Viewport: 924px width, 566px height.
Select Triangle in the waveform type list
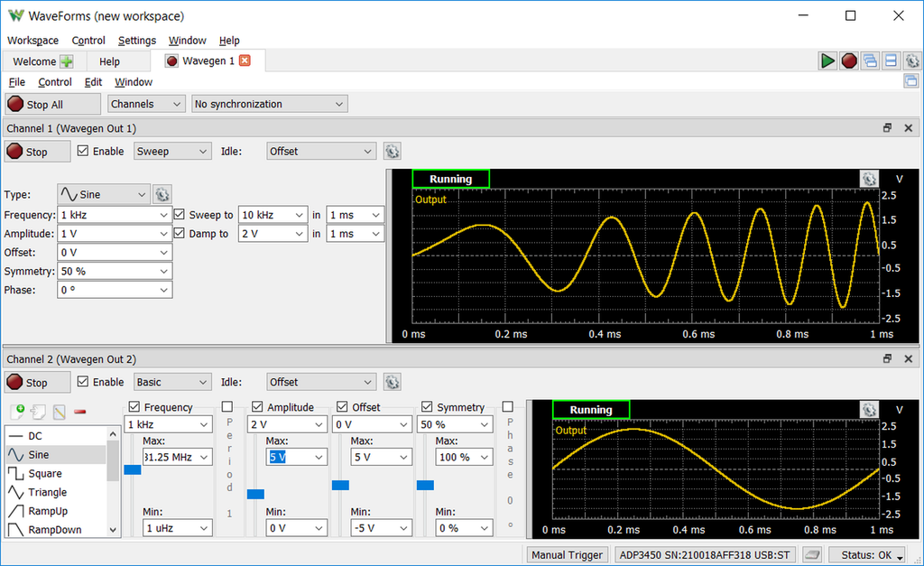pos(48,492)
